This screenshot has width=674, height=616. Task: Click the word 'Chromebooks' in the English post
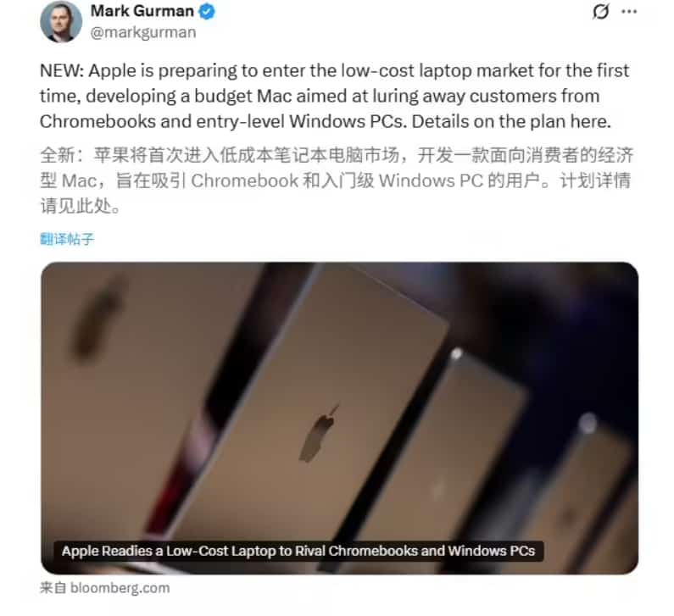click(97, 121)
